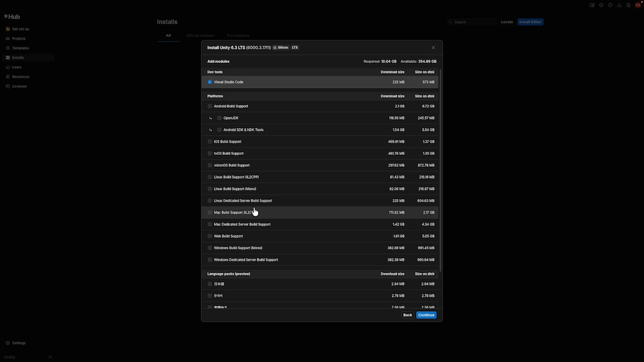Image resolution: width=644 pixels, height=362 pixels.
Task: Click 'Language packs (preview)' header
Action: coord(229,274)
